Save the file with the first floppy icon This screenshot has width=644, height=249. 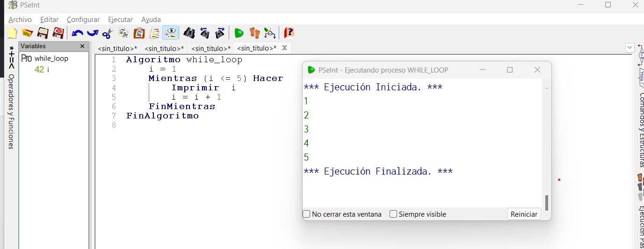(x=43, y=33)
